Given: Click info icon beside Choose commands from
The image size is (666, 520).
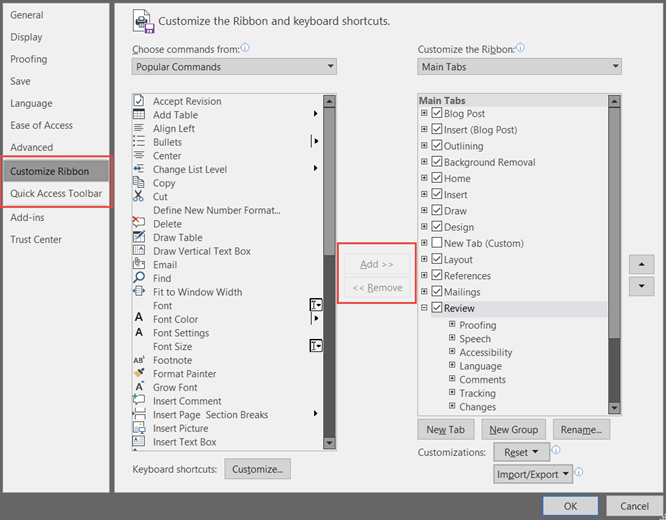Looking at the screenshot, I should 245,48.
